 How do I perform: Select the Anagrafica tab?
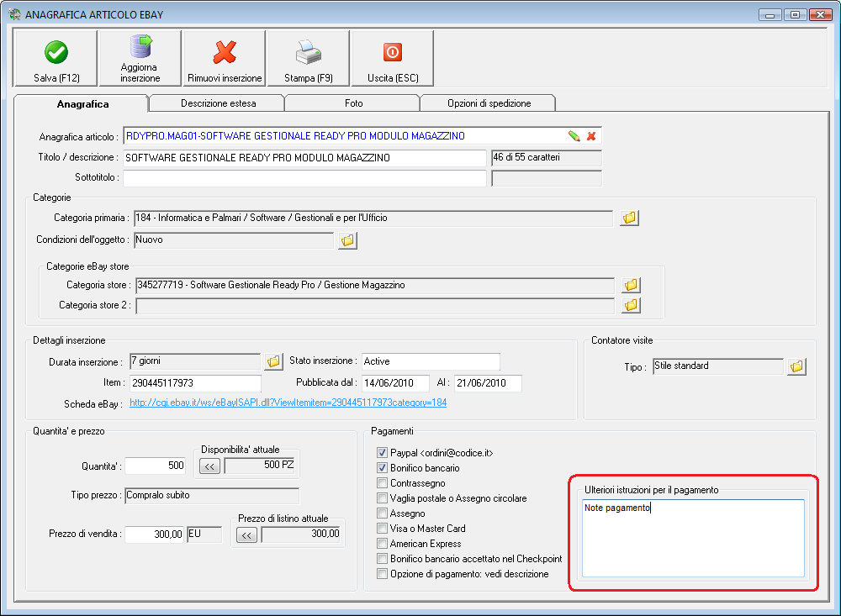(82, 104)
